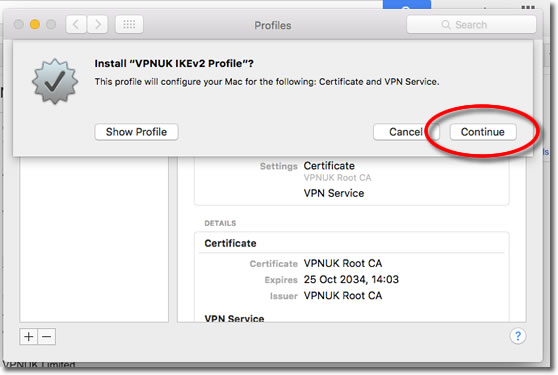Go forward with the right chevron arrow
This screenshot has width=558, height=375.
click(98, 25)
